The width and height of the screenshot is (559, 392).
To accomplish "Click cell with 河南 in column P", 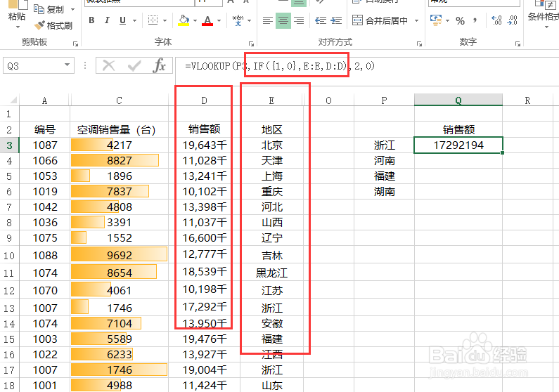I will click(x=385, y=161).
